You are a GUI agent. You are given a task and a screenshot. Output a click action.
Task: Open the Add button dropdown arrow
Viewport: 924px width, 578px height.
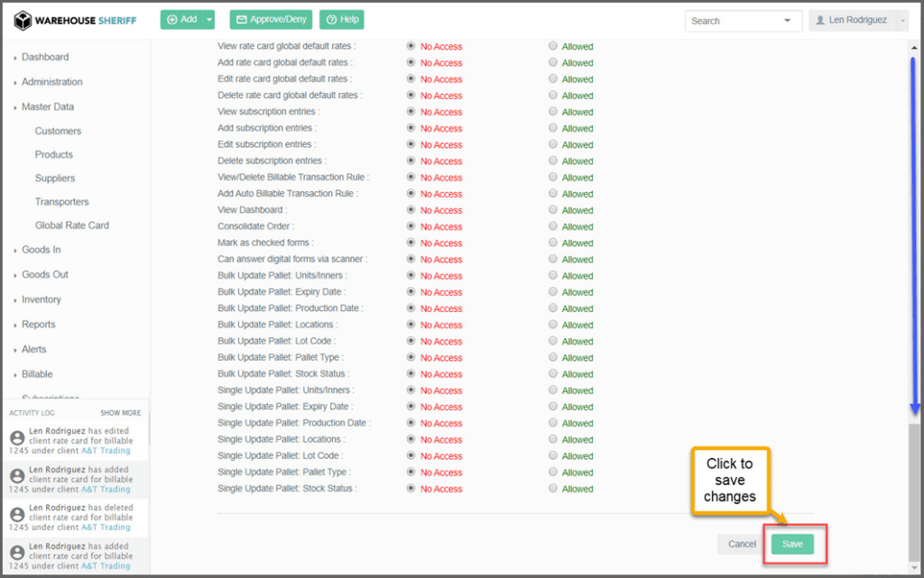pyautogui.click(x=209, y=19)
